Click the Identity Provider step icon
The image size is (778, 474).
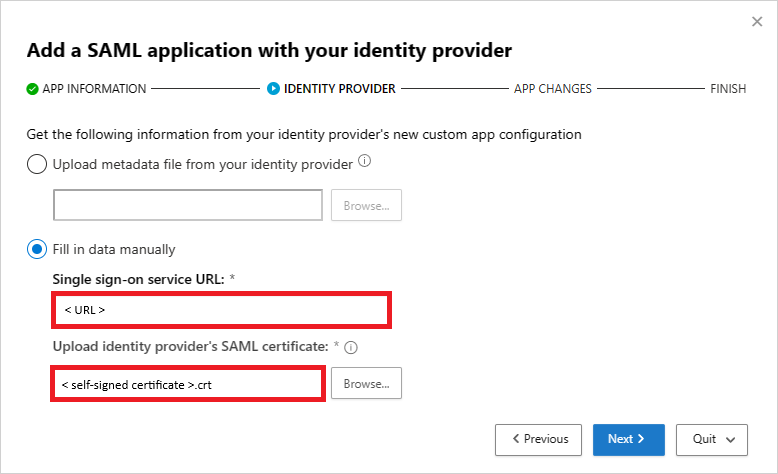click(x=273, y=89)
